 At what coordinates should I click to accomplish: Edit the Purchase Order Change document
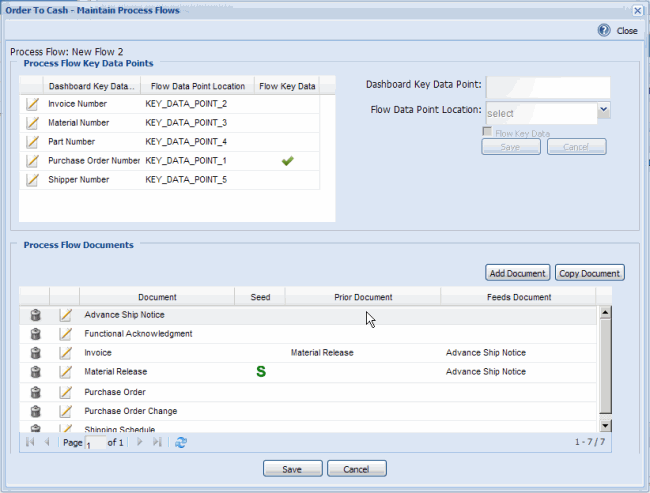tap(65, 411)
